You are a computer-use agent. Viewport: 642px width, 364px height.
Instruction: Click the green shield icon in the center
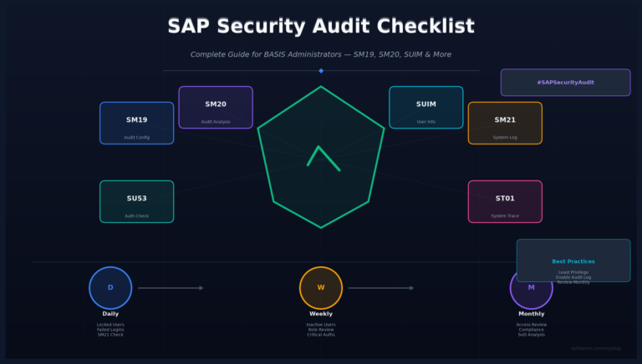point(321,157)
